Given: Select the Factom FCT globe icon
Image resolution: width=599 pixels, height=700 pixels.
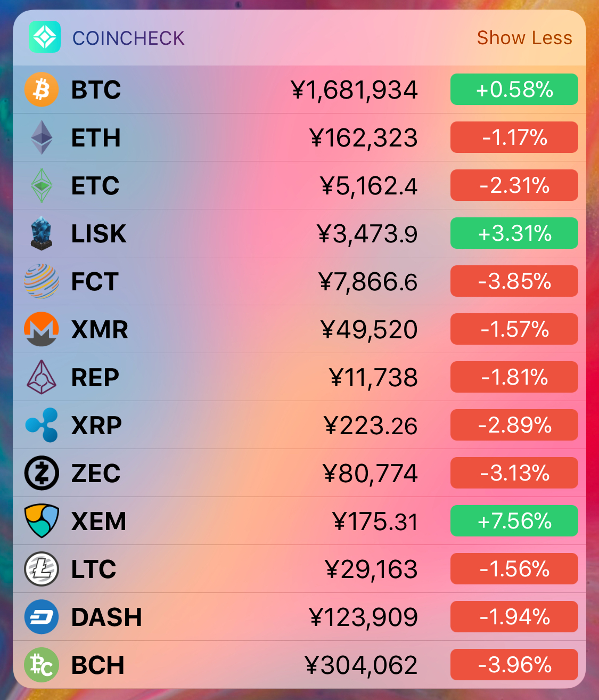Looking at the screenshot, I should coord(42,281).
